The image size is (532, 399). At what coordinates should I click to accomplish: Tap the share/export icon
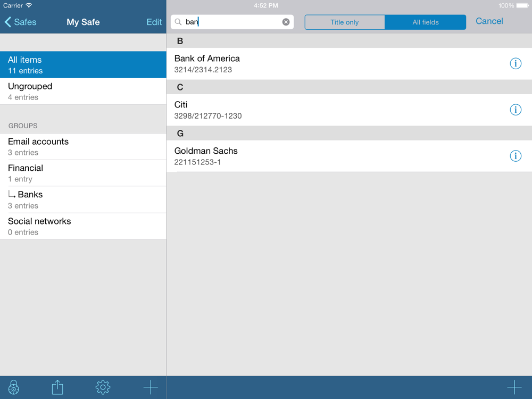57,387
